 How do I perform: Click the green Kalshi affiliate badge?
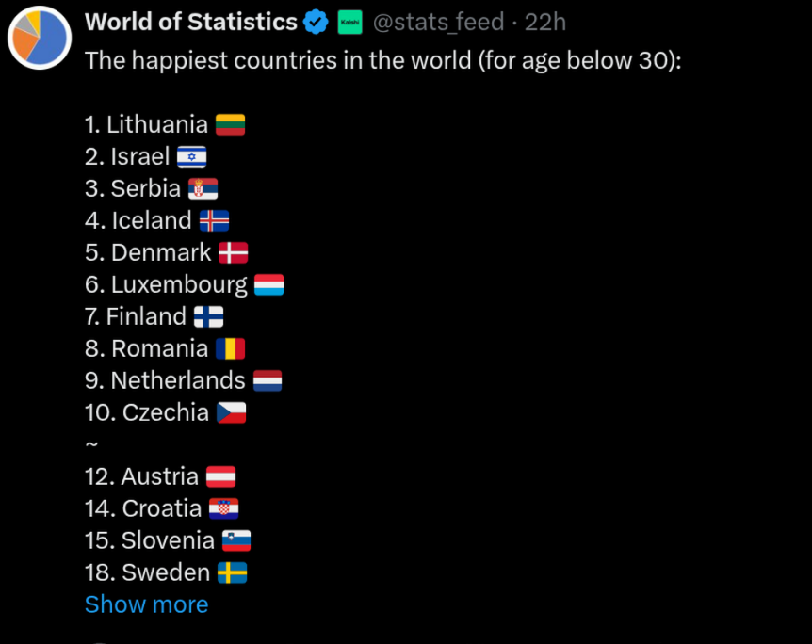click(350, 23)
